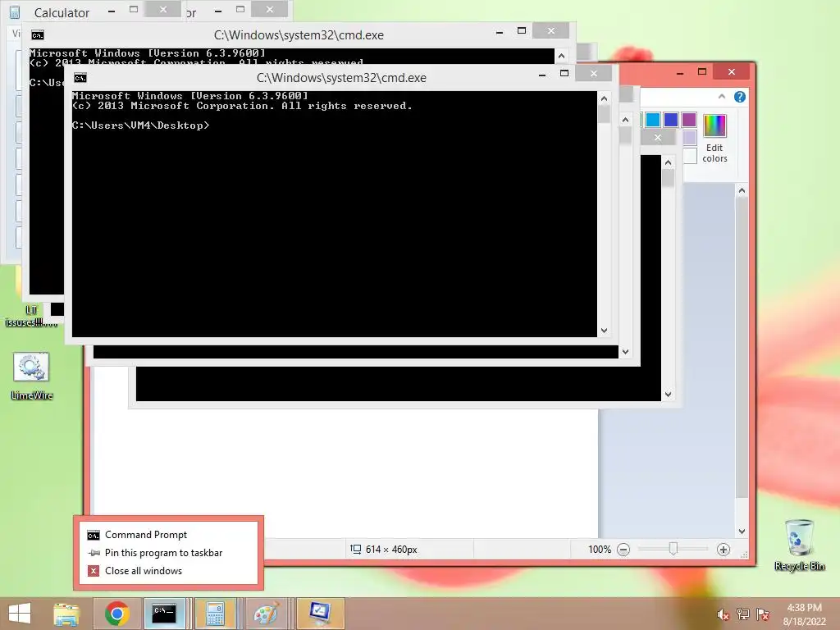Viewport: 840px width, 630px height.
Task: Open the Windows Start button
Action: click(20, 614)
